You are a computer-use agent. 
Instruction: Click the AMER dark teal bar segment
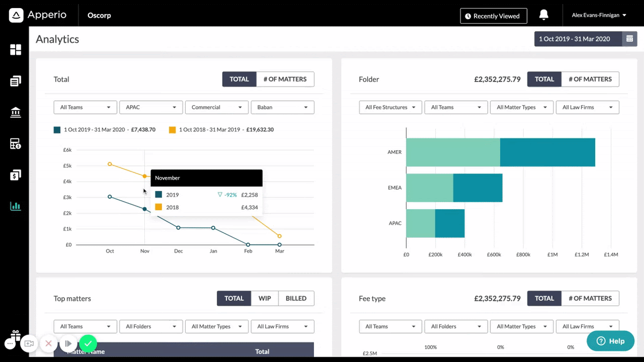547,152
